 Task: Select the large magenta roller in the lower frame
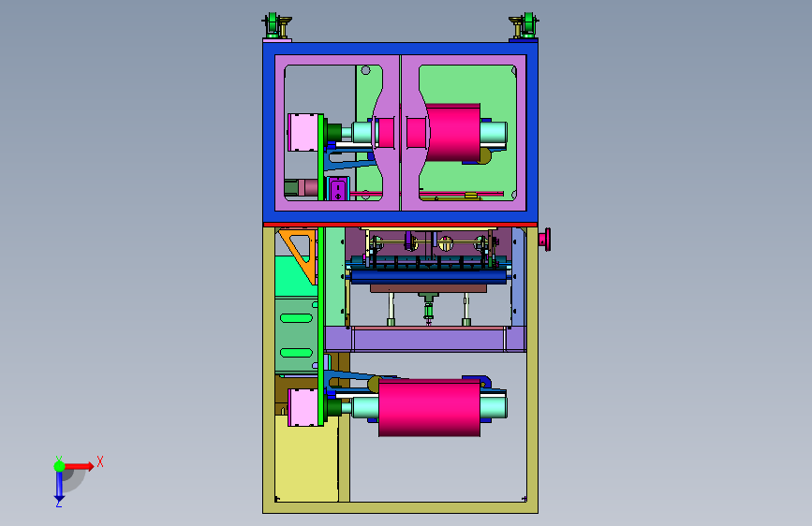429,407
